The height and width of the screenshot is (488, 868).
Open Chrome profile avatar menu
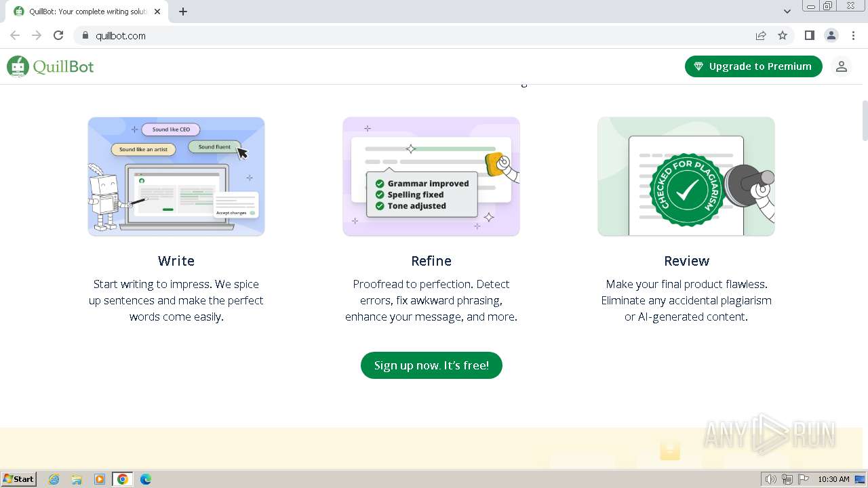point(831,35)
